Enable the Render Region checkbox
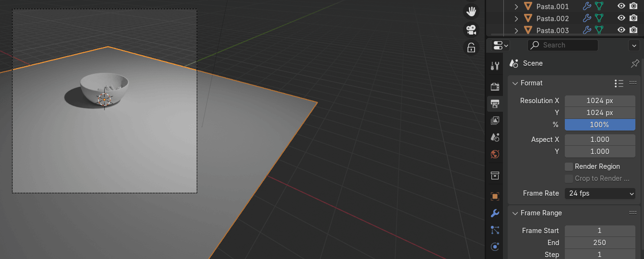644x259 pixels. [x=569, y=166]
